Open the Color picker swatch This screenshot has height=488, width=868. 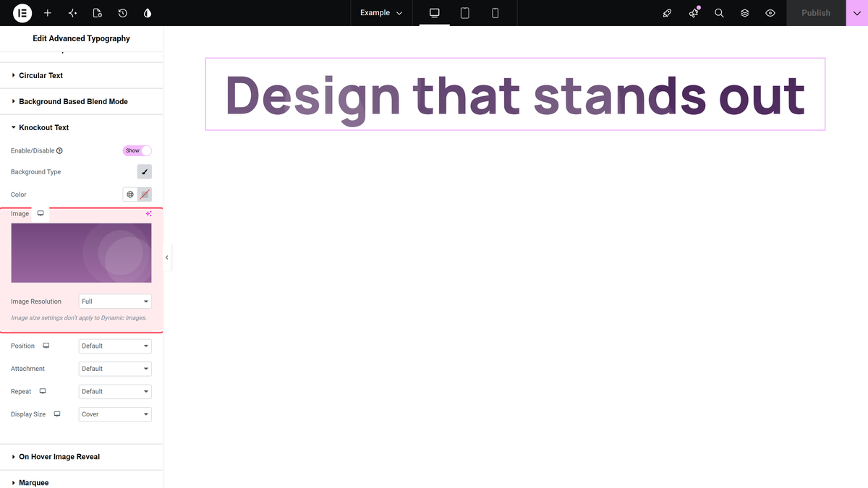point(145,194)
